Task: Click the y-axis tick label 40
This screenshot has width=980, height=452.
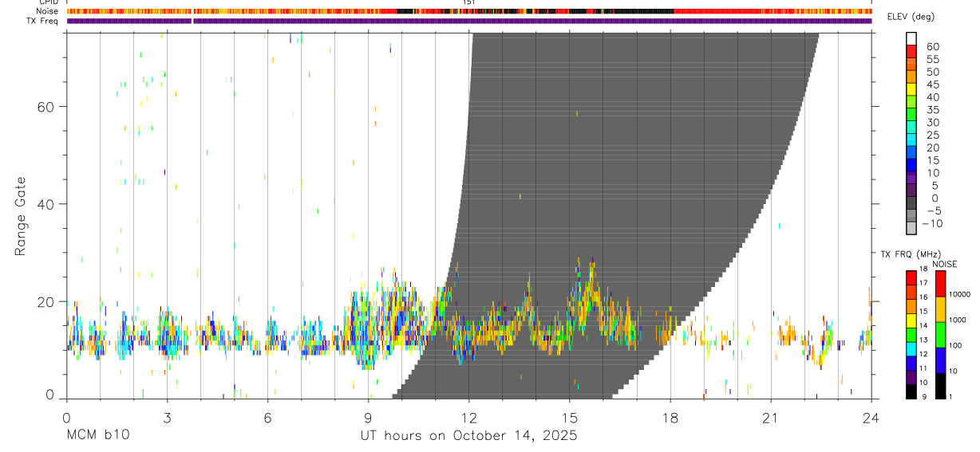Action: coord(45,204)
